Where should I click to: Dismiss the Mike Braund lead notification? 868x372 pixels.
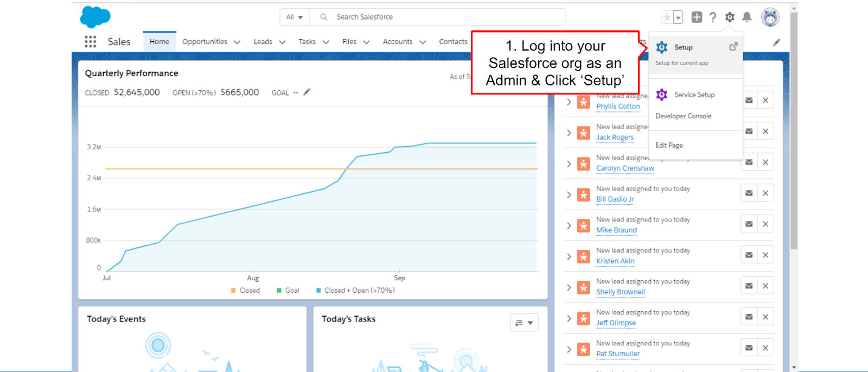(765, 224)
